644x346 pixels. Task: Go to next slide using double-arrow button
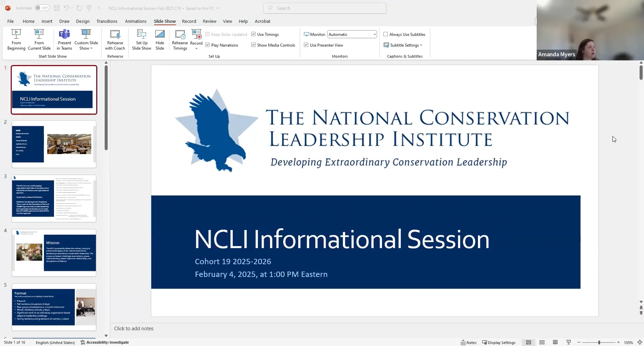(x=641, y=313)
